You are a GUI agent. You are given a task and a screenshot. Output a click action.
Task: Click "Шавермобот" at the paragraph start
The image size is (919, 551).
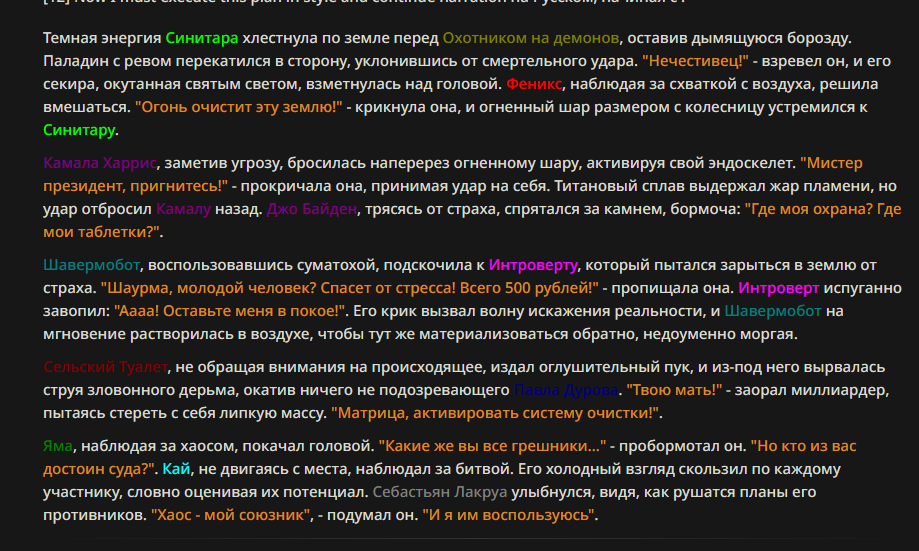(91, 265)
